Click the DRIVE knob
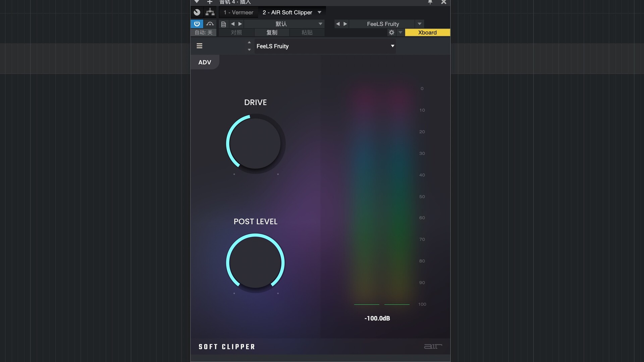 click(255, 143)
